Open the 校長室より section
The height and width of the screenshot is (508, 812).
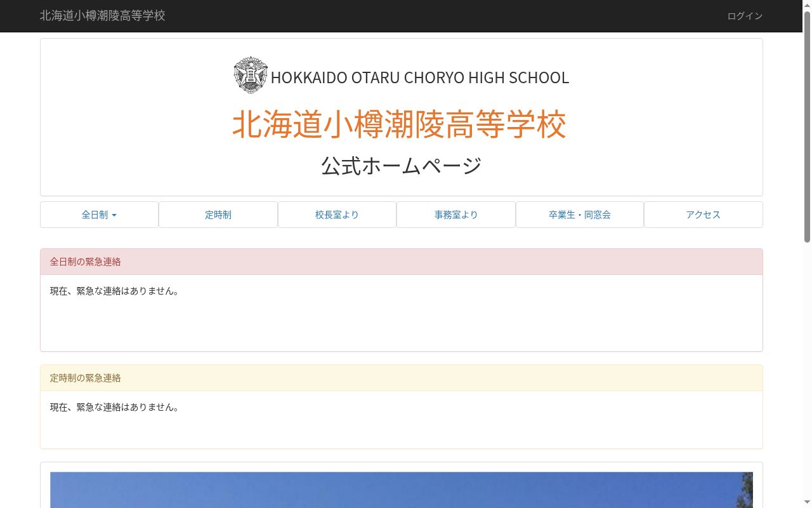pos(337,215)
